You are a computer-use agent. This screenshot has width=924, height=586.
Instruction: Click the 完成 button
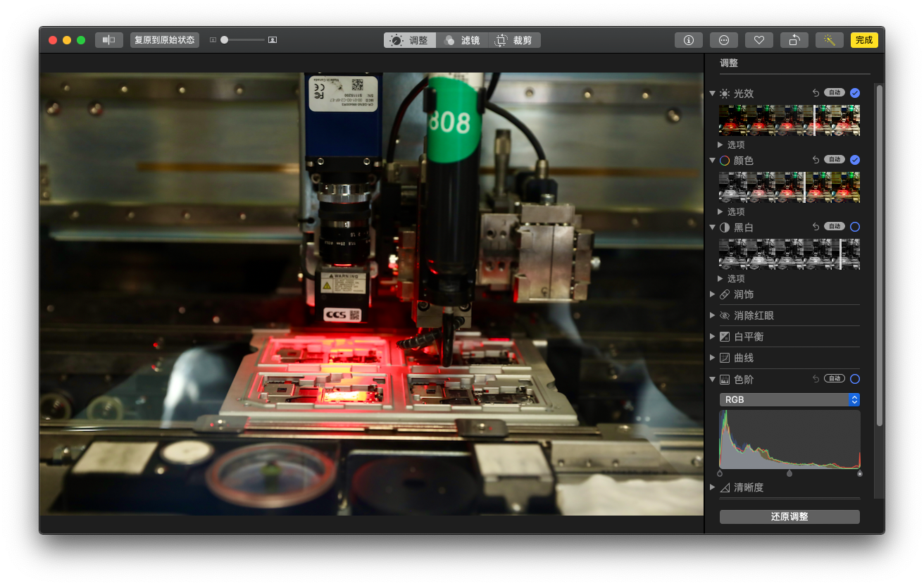[864, 40]
